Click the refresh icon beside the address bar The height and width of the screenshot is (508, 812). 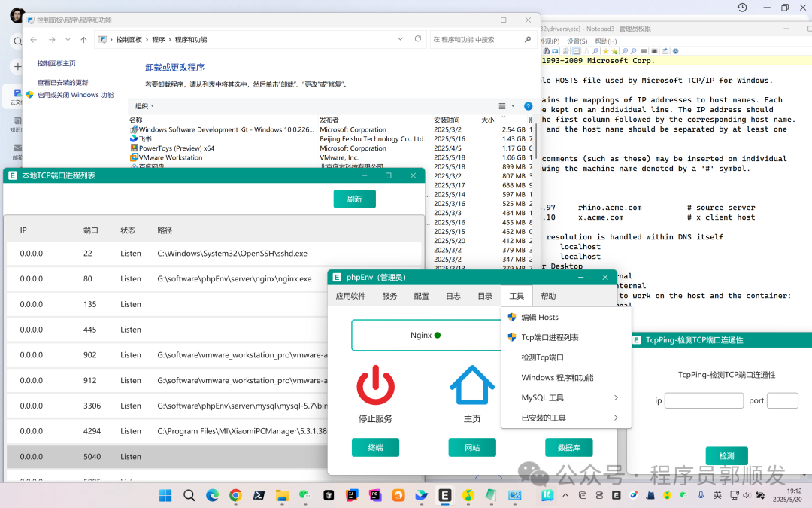(x=418, y=39)
